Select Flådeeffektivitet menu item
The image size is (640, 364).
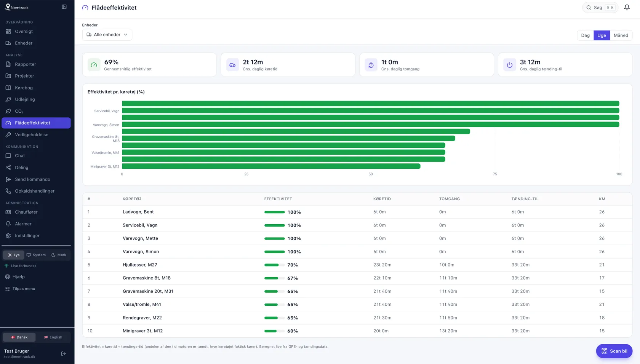pos(36,123)
